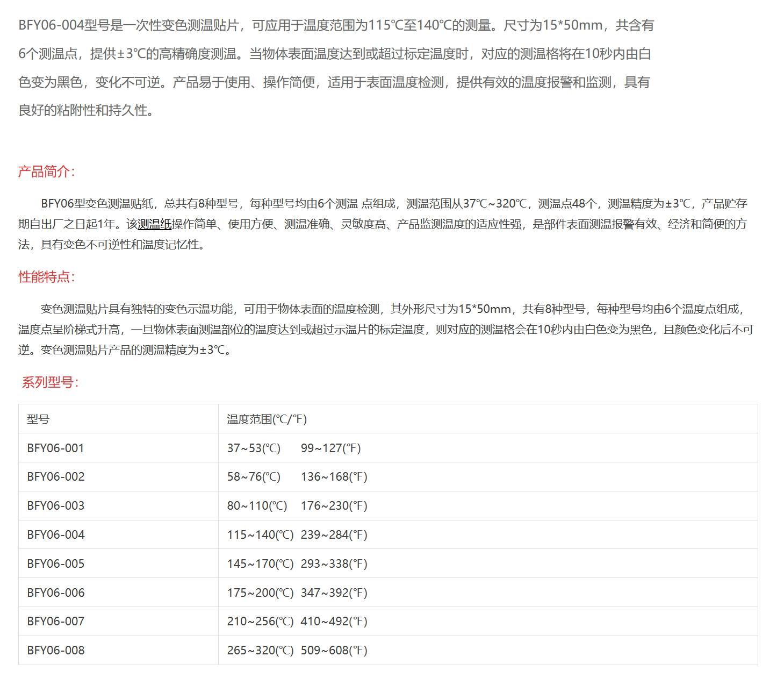Click the line starting 6个测温点，提供±3℃
The width and height of the screenshot is (784, 692).
click(x=335, y=54)
